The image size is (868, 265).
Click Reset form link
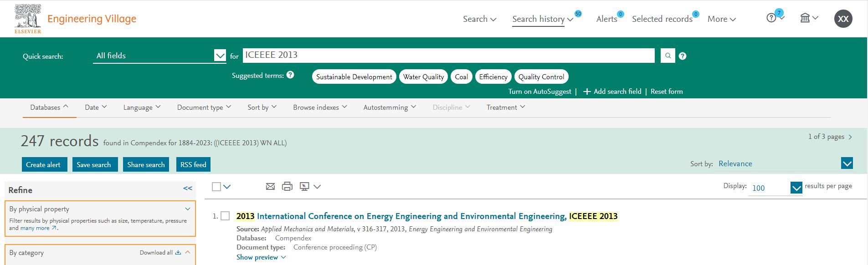pyautogui.click(x=667, y=92)
